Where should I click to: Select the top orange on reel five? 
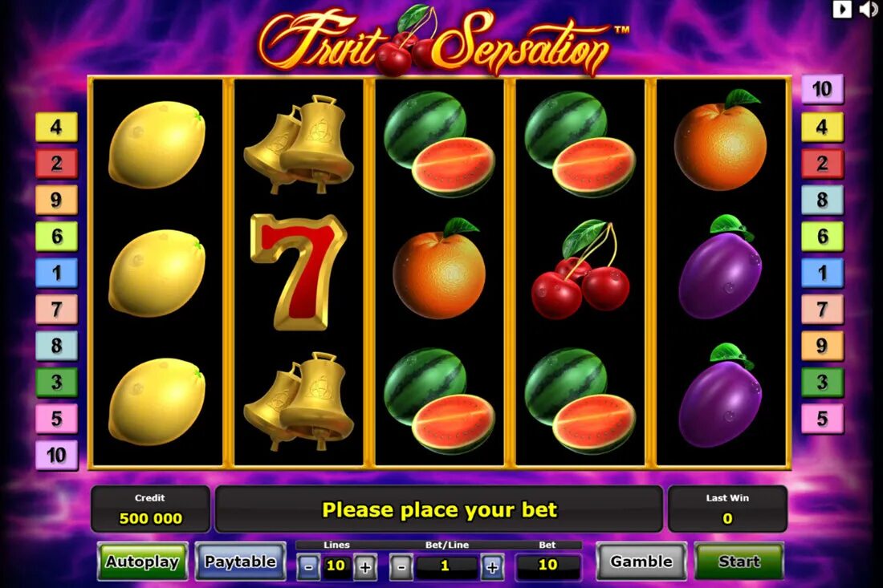(x=720, y=140)
